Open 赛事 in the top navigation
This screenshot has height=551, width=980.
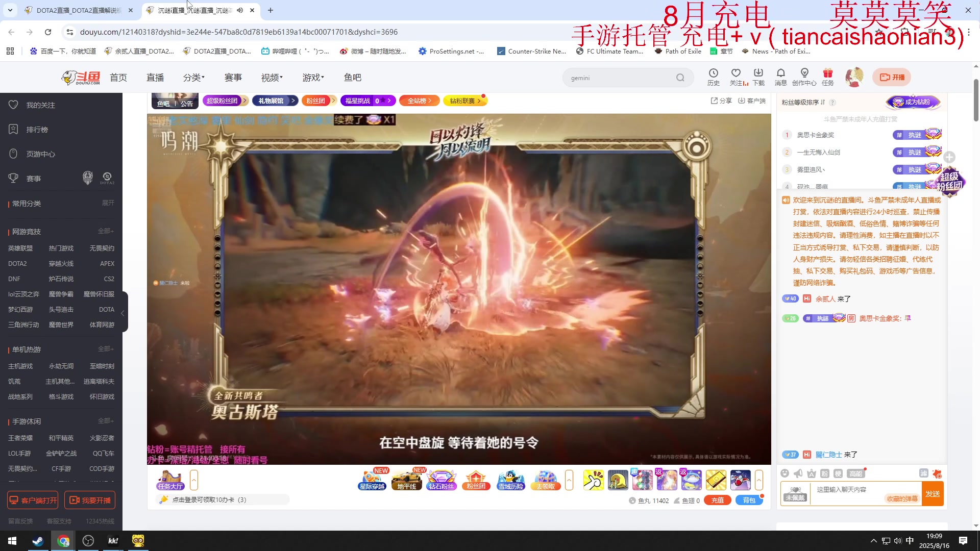point(233,78)
